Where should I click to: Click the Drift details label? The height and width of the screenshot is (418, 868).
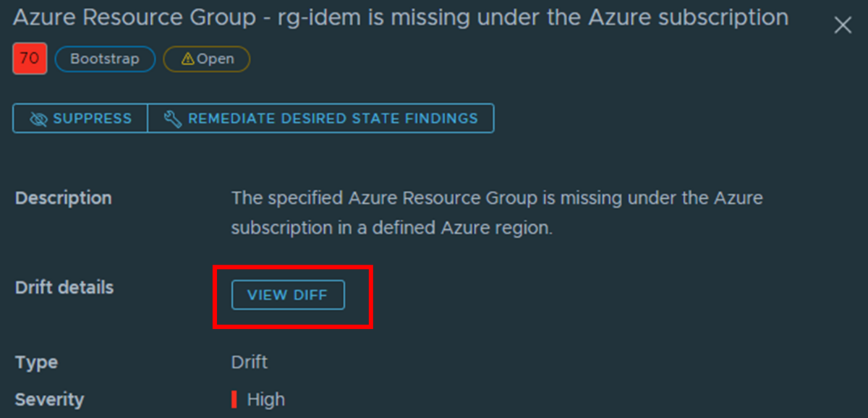click(64, 288)
